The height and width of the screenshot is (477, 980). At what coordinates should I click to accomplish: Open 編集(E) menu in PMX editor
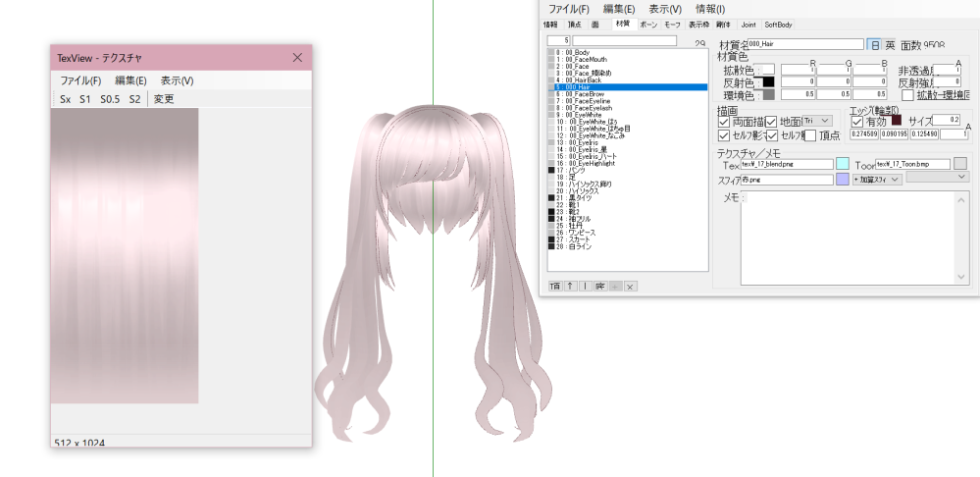(619, 9)
